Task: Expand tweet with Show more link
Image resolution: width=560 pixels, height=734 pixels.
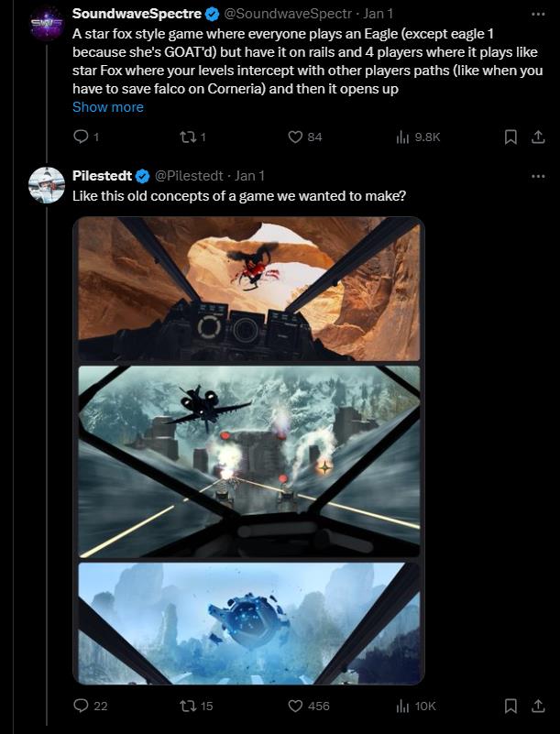Action: tap(107, 107)
